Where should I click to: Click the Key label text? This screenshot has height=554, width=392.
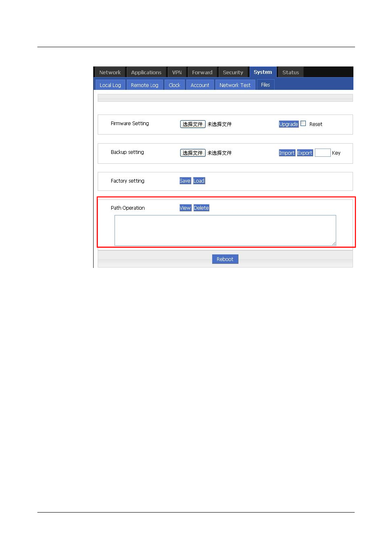point(336,153)
